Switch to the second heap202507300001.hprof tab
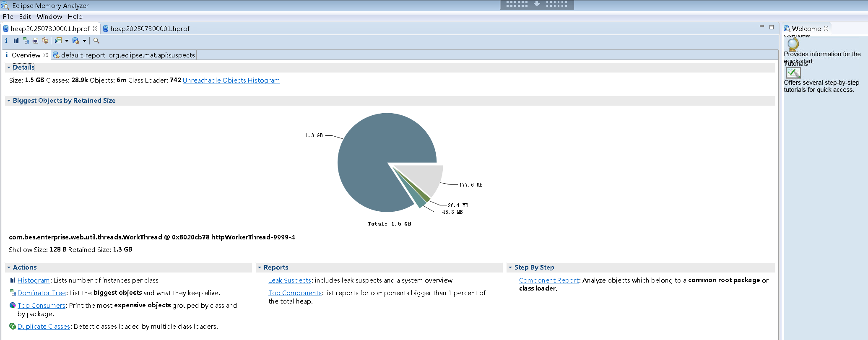 click(x=146, y=29)
